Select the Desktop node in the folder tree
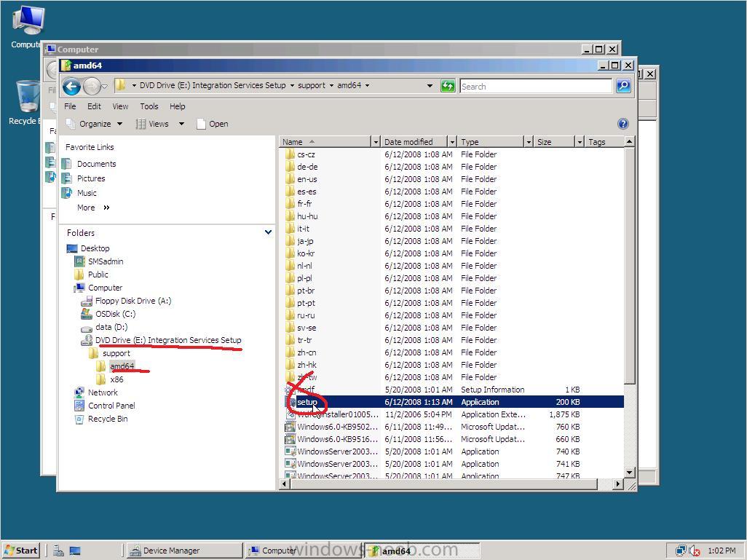Screen dimensions: 747x560 (x=95, y=248)
